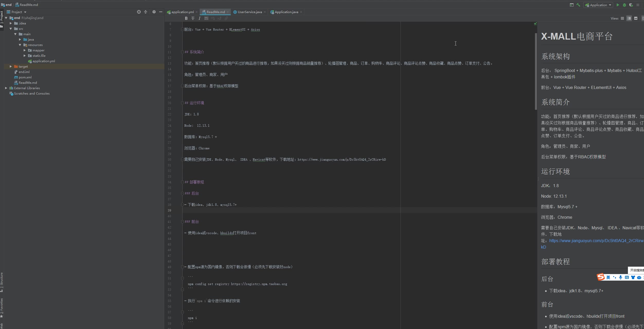Click the Sogou input method S logo
Viewport: 644px width, 329px height.
pyautogui.click(x=601, y=277)
